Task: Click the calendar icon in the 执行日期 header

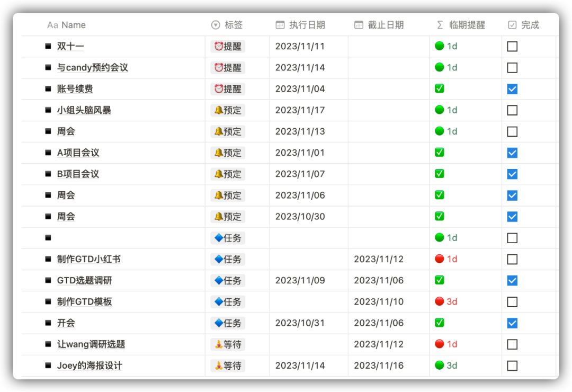Action: point(279,24)
